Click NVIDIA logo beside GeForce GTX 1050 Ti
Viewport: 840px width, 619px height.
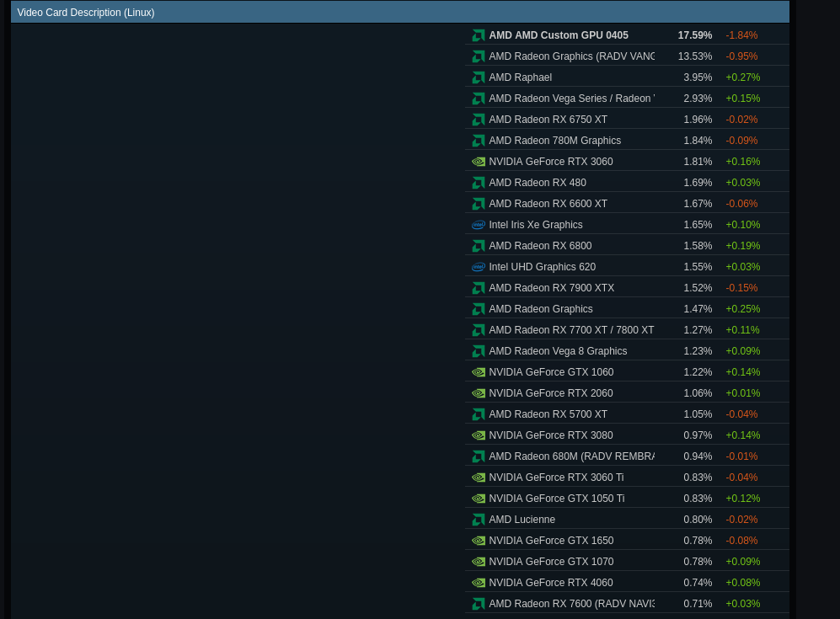tap(479, 499)
